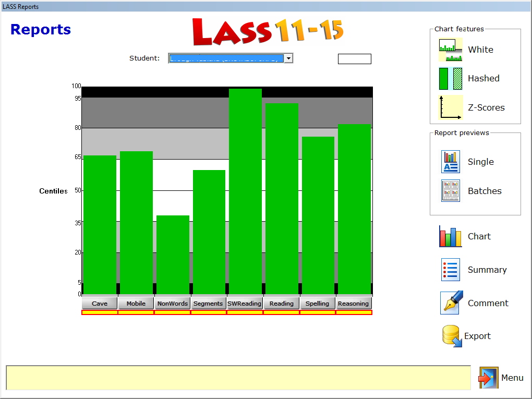Click the yellow indicator under Segments
This screenshot has height=399, width=532.
point(209,312)
